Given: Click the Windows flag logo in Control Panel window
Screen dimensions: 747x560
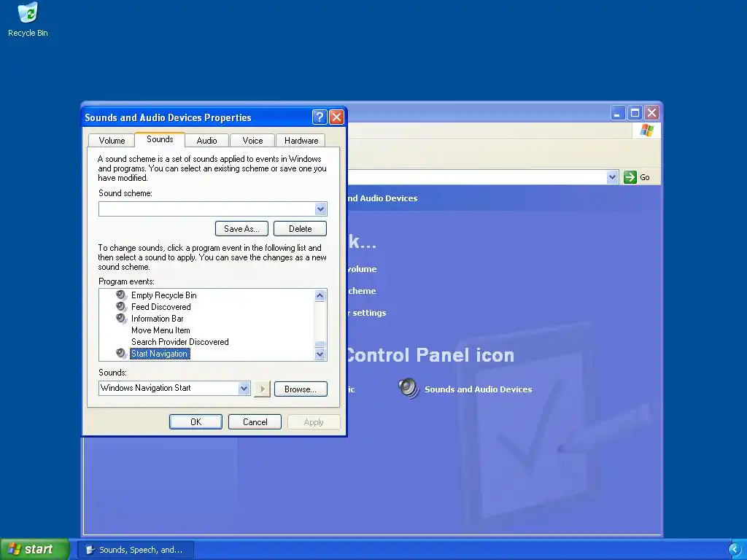Looking at the screenshot, I should [x=646, y=130].
